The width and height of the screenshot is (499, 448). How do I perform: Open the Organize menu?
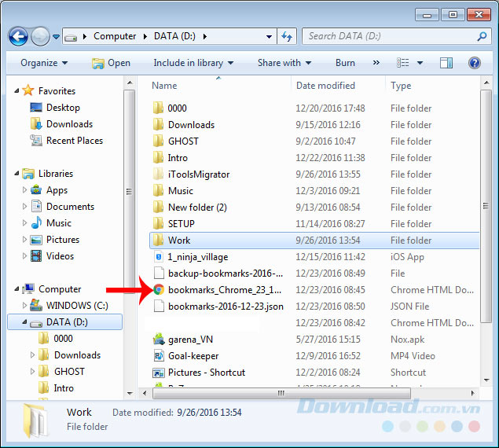[44, 63]
